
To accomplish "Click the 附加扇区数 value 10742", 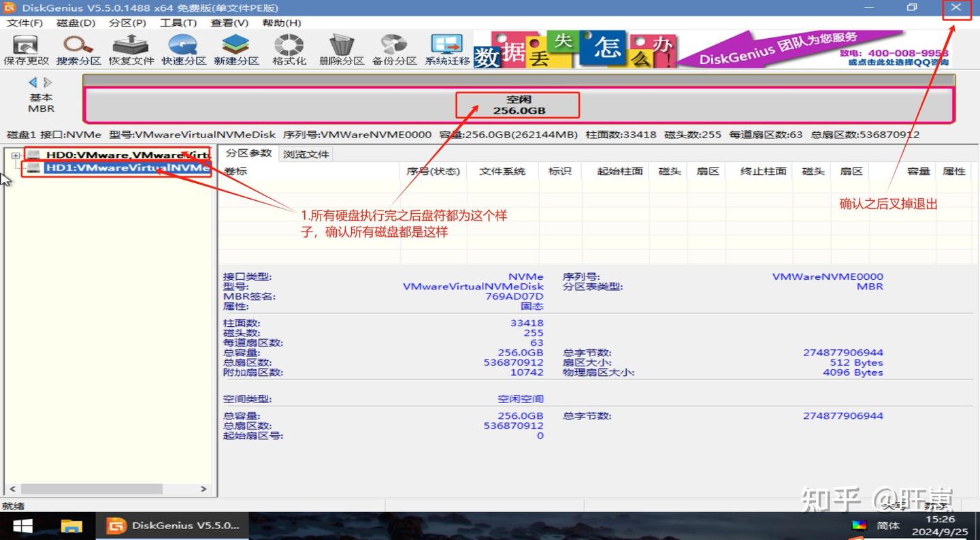I will coord(527,372).
